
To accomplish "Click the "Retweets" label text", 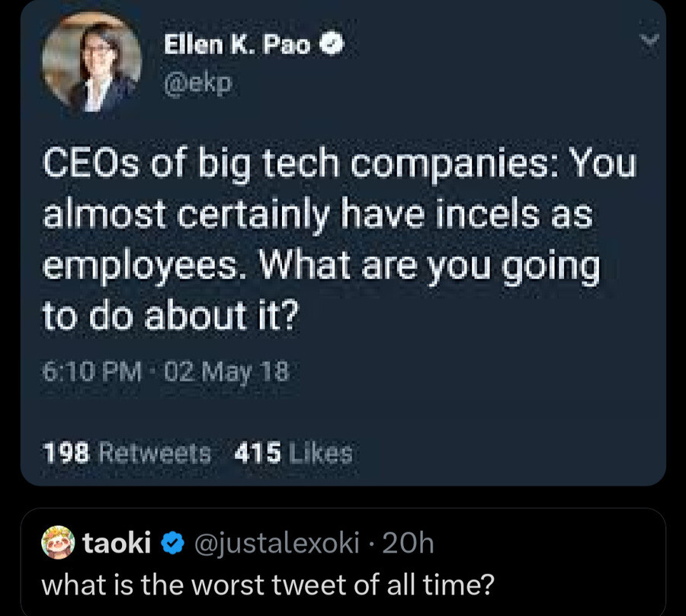I will click(155, 454).
